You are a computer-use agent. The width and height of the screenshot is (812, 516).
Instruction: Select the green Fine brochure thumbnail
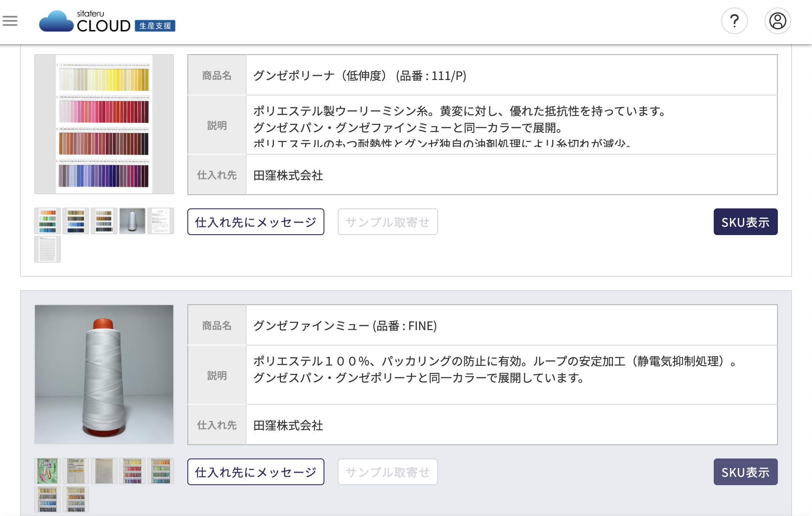click(x=47, y=471)
